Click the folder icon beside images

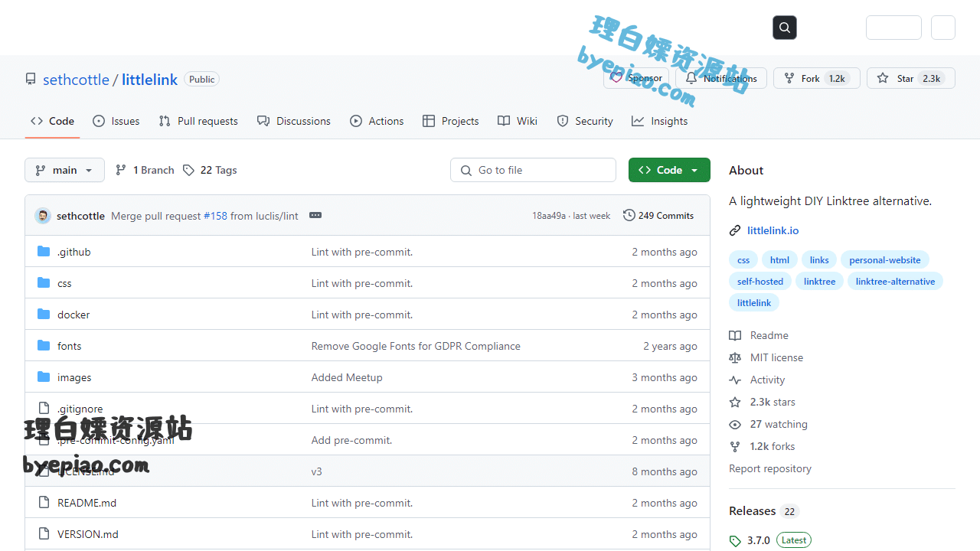pyautogui.click(x=44, y=377)
